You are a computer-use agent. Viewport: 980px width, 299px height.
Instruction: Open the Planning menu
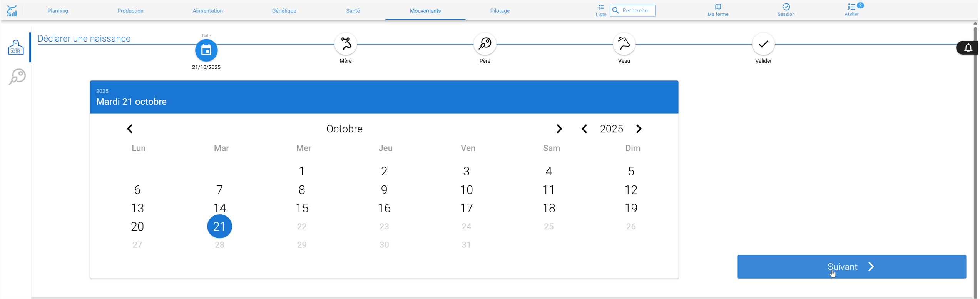[x=58, y=11]
